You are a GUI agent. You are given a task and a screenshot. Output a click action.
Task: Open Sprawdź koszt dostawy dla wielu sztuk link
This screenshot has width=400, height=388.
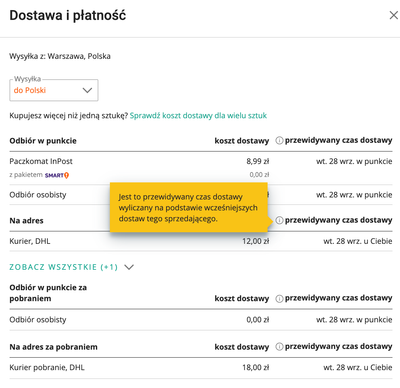tap(198, 116)
